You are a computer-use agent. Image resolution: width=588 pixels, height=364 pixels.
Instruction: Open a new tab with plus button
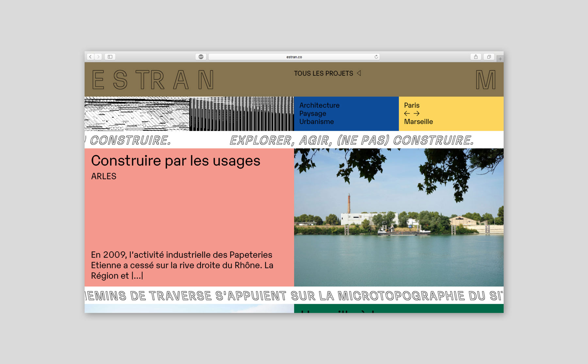(500, 59)
